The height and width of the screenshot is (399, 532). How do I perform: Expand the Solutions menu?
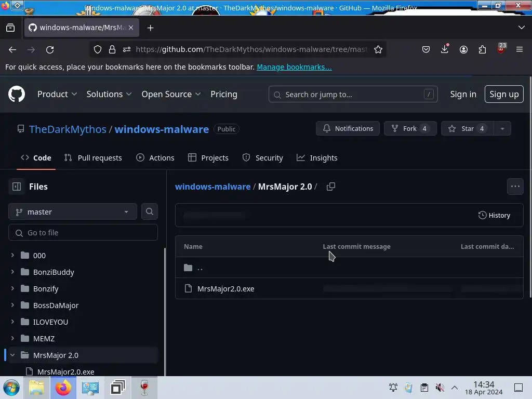(x=109, y=94)
